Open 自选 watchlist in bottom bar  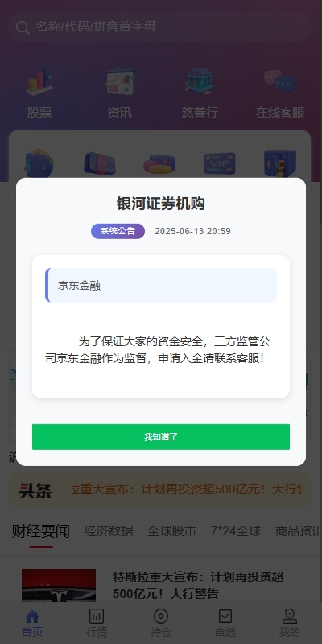(225, 623)
